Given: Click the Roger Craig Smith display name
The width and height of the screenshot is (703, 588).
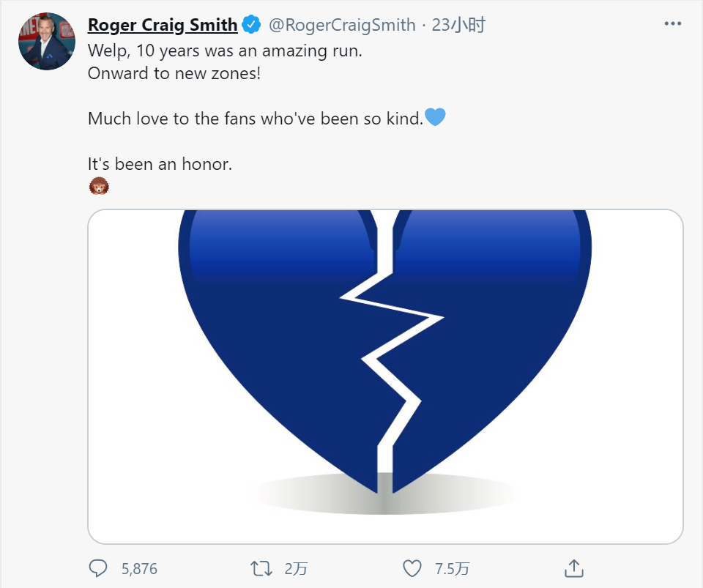Looking at the screenshot, I should (163, 25).
